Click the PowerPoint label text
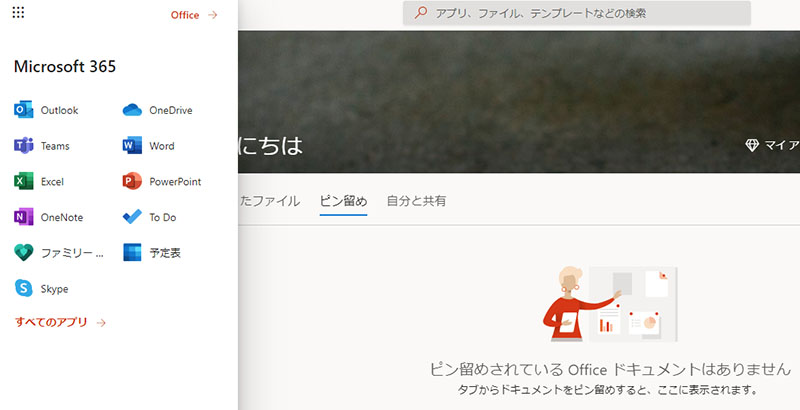 click(x=175, y=182)
